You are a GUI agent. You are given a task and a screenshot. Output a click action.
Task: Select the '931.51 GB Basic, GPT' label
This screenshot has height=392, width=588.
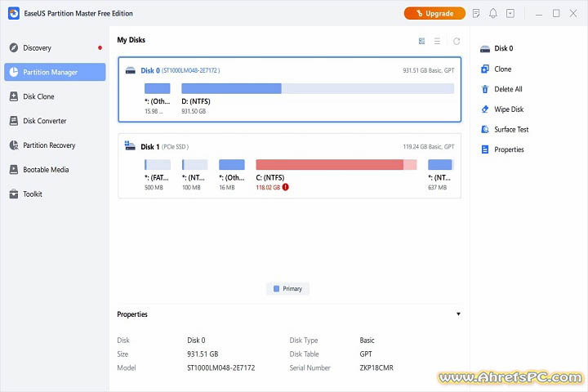point(428,70)
